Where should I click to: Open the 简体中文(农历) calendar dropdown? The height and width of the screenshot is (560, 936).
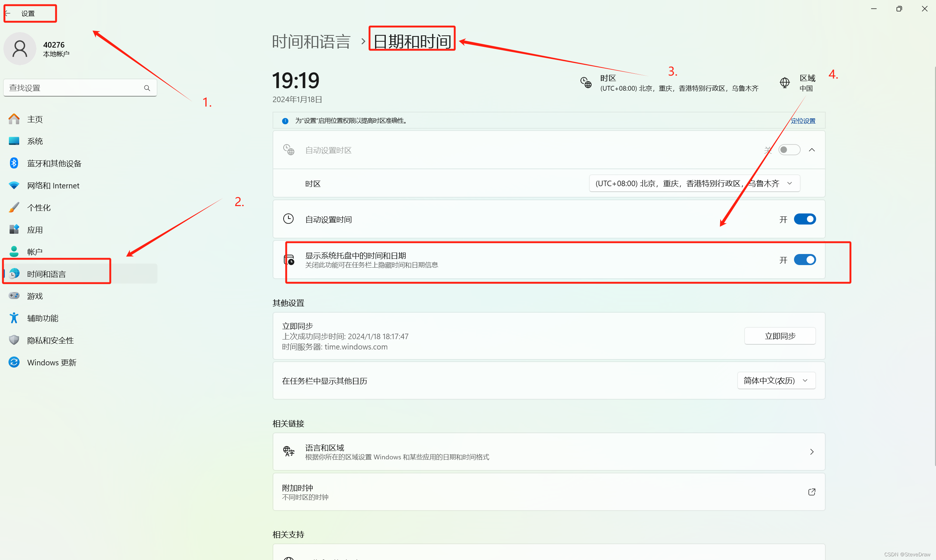pos(776,380)
